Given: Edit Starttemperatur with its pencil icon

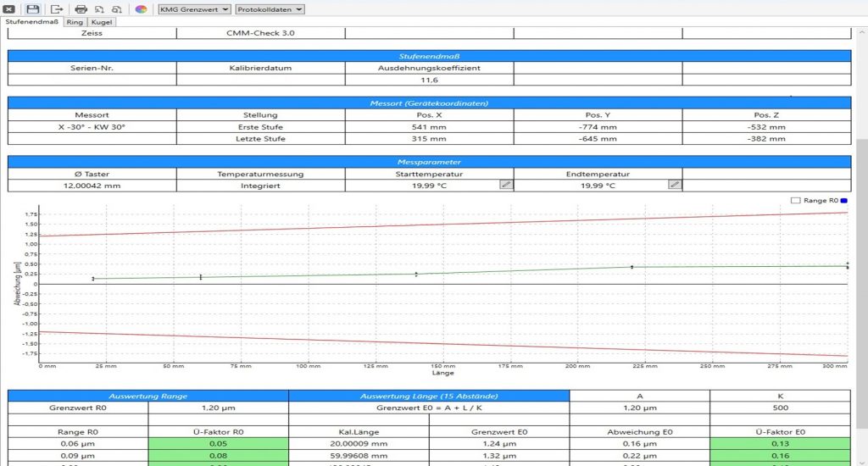Looking at the screenshot, I should click(505, 184).
